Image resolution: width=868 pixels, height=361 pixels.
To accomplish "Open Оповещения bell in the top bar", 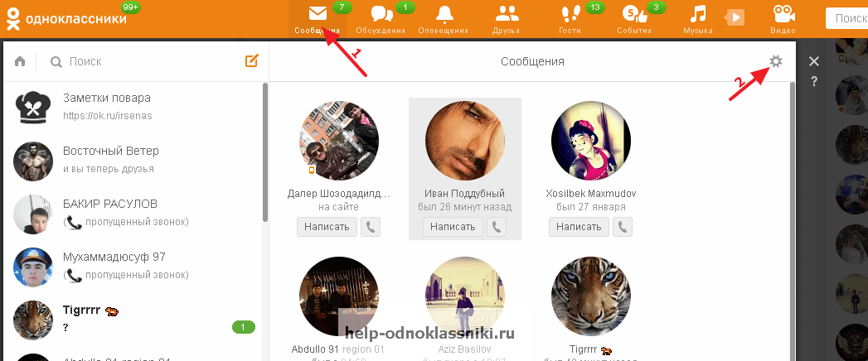I will [444, 19].
